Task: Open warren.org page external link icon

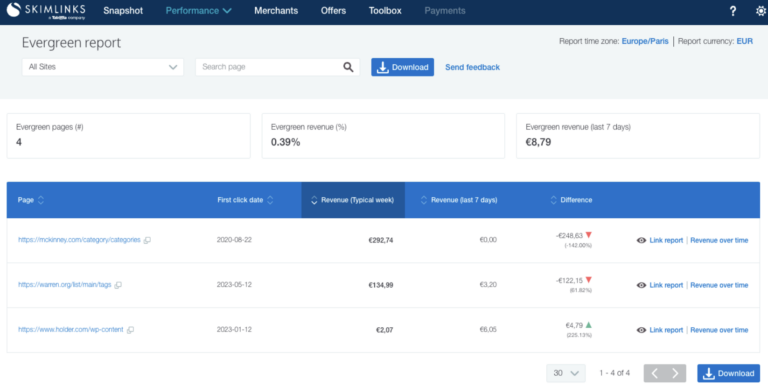Action: (118, 285)
